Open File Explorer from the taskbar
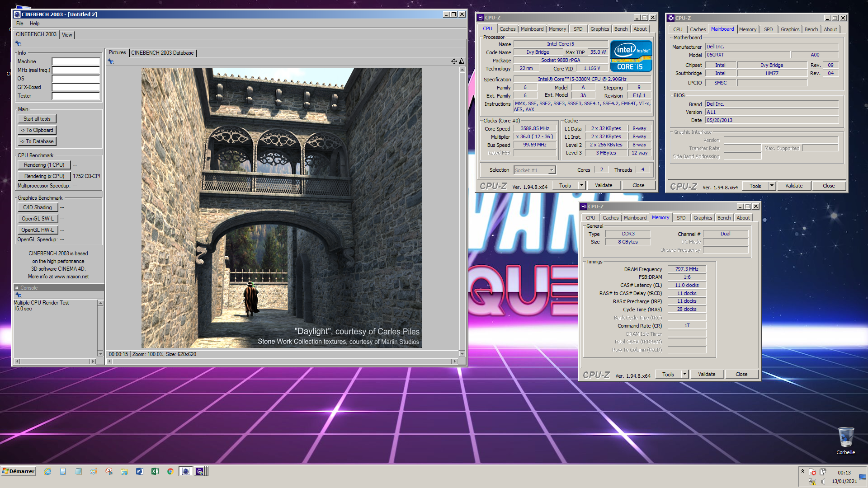Screen dimensions: 868x488 tap(124, 471)
